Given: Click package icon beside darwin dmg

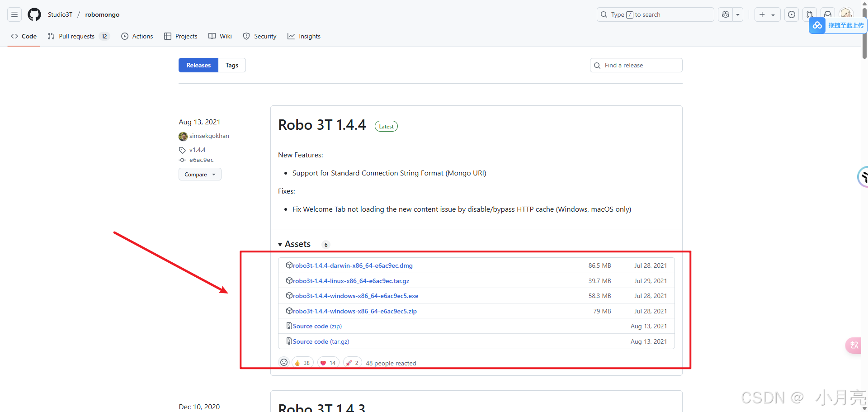Looking at the screenshot, I should [x=289, y=265].
